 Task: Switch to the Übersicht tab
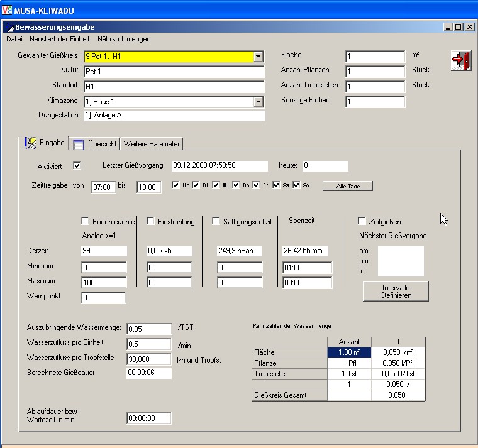pos(95,144)
